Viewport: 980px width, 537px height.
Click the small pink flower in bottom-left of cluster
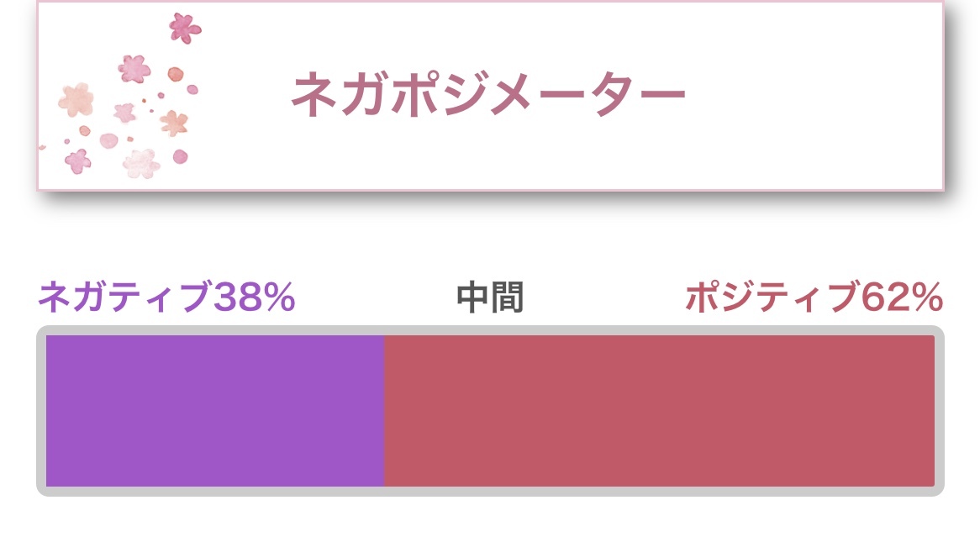(78, 161)
